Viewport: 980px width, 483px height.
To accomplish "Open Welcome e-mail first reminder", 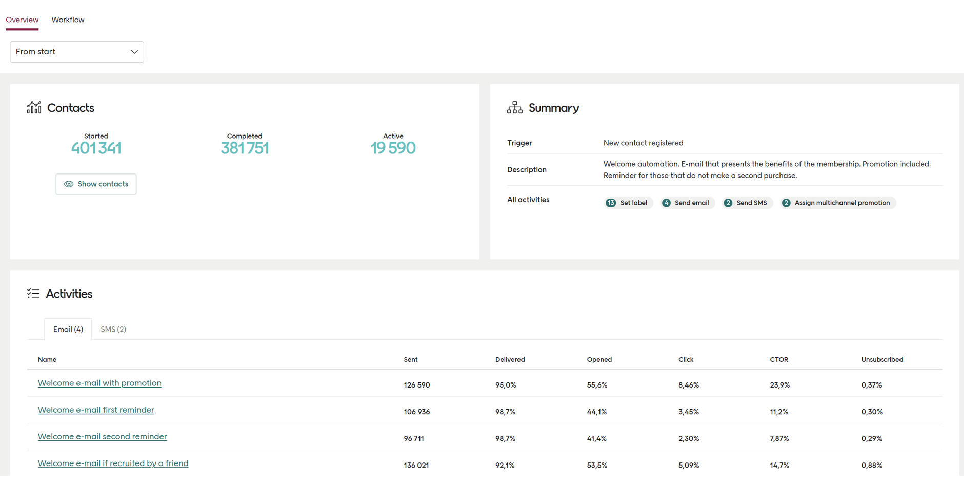I will click(96, 410).
